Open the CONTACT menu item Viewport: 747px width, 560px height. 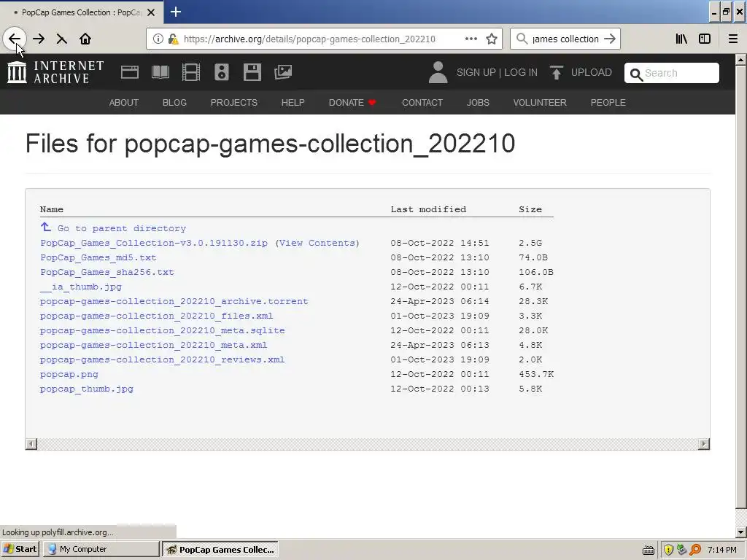[422, 102]
